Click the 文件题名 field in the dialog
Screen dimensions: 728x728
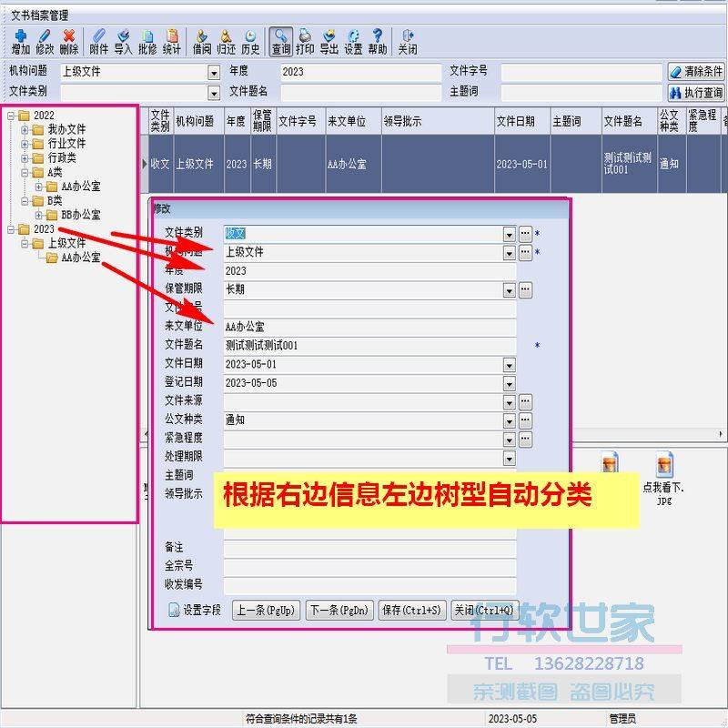click(x=369, y=346)
